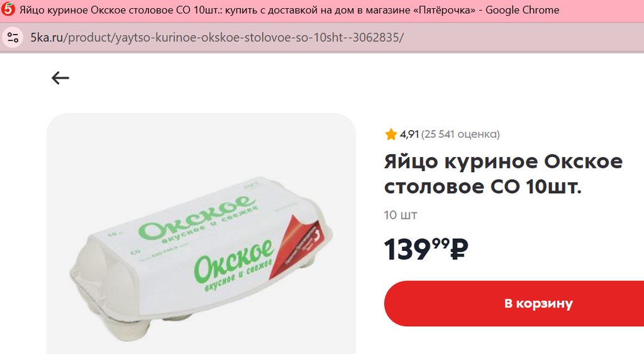Go back using the left arrow icon
Viewport: 644px width, 354px height.
coord(60,77)
